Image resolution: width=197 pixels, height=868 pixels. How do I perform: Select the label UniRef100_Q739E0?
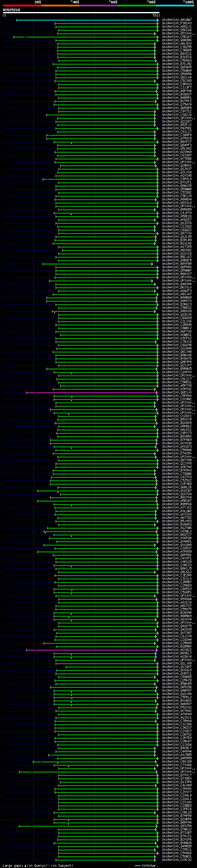(177, 779)
